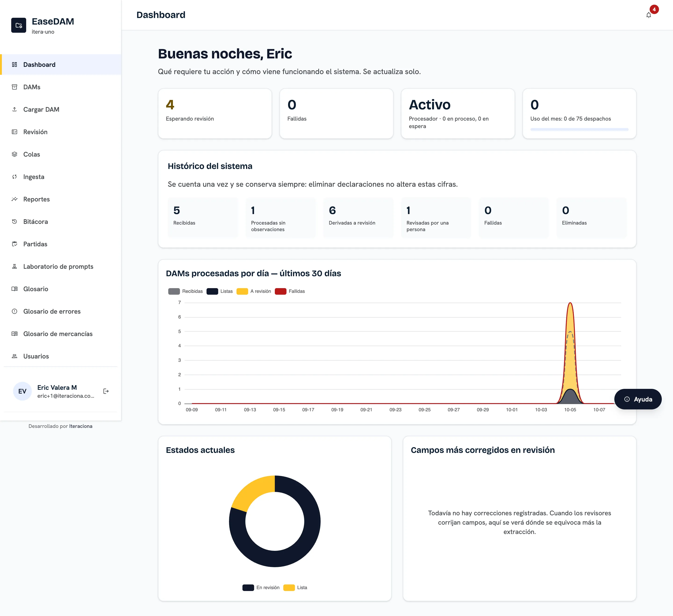Click the EaseDAM folder logo icon
673x616 pixels.
(19, 25)
